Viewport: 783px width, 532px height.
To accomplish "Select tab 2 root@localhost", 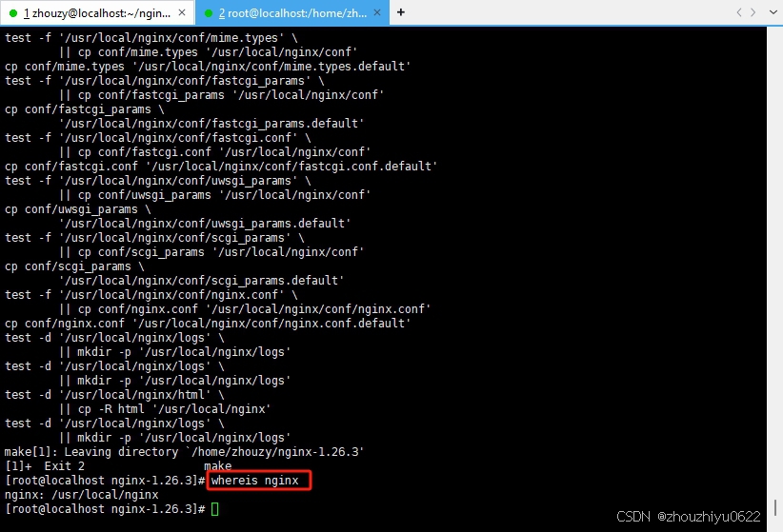I will 292,13.
